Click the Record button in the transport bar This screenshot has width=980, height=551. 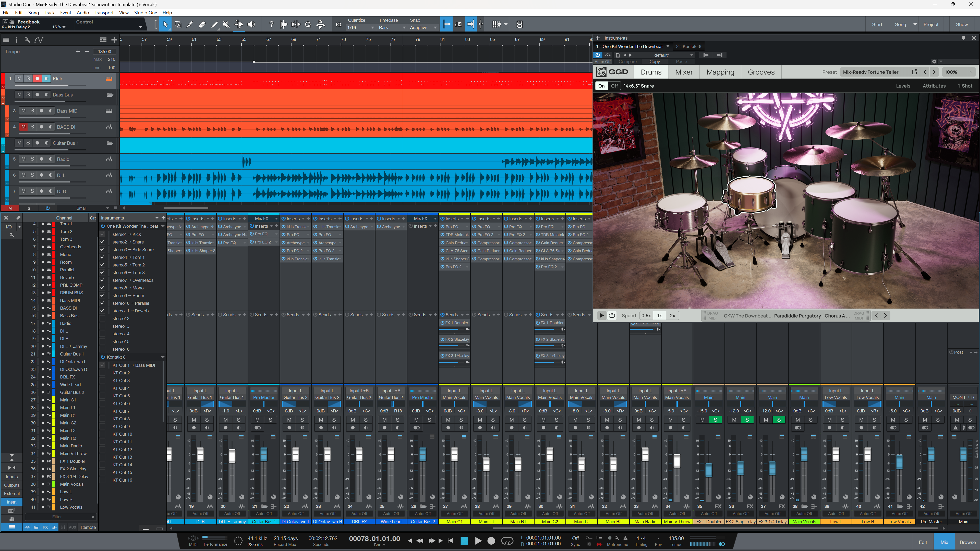coord(491,540)
